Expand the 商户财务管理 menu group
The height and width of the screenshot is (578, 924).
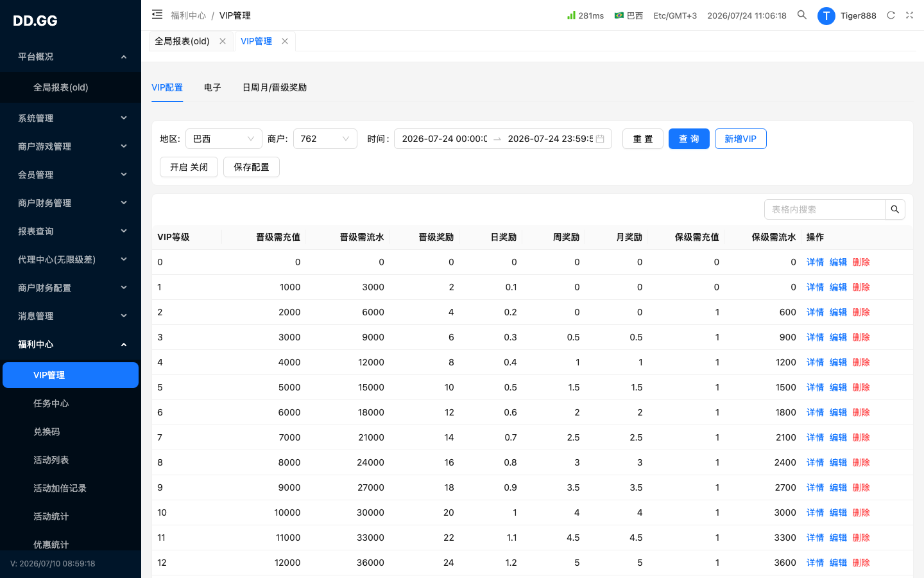(71, 203)
